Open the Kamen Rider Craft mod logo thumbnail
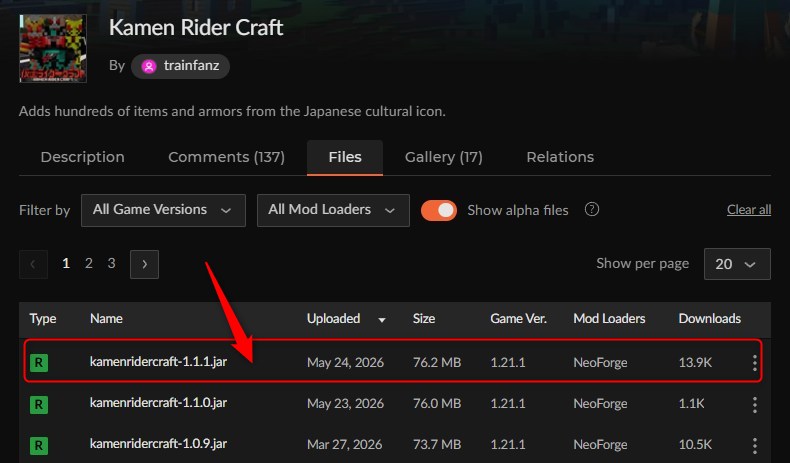 click(53, 48)
